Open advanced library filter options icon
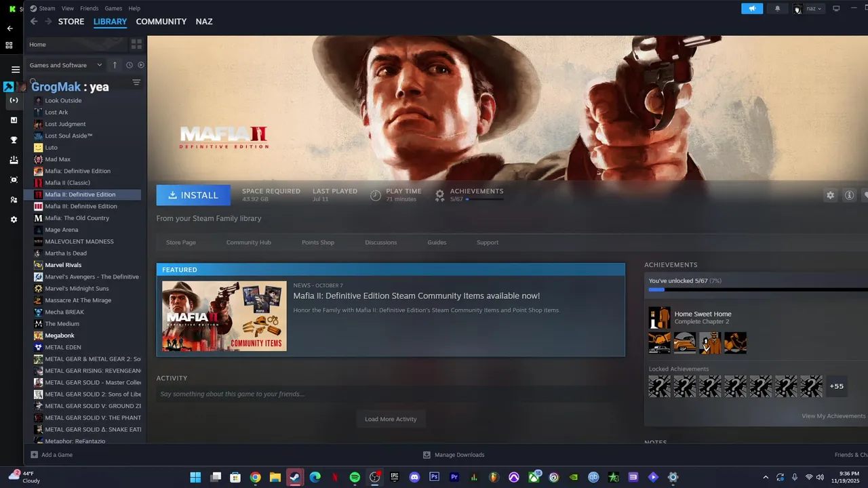 click(x=136, y=83)
